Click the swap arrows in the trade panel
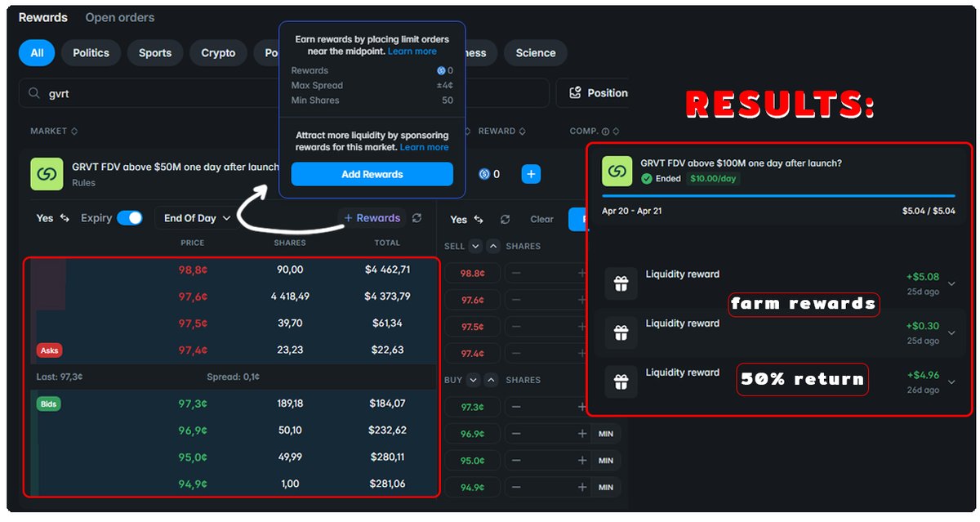The image size is (980, 522). point(479,219)
